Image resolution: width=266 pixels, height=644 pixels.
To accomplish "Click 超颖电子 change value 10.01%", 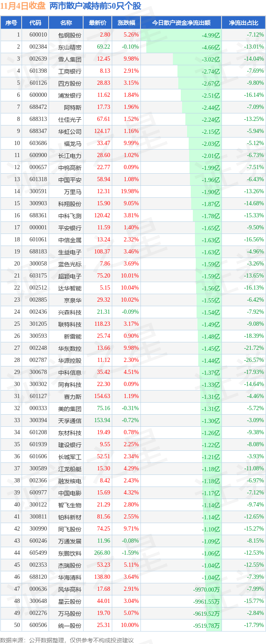I will click(x=130, y=276).
